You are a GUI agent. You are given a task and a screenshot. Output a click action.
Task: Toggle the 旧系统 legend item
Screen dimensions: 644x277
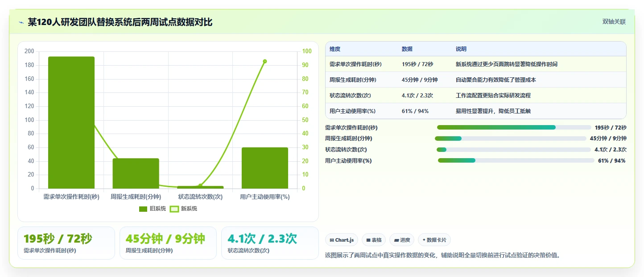[153, 209]
